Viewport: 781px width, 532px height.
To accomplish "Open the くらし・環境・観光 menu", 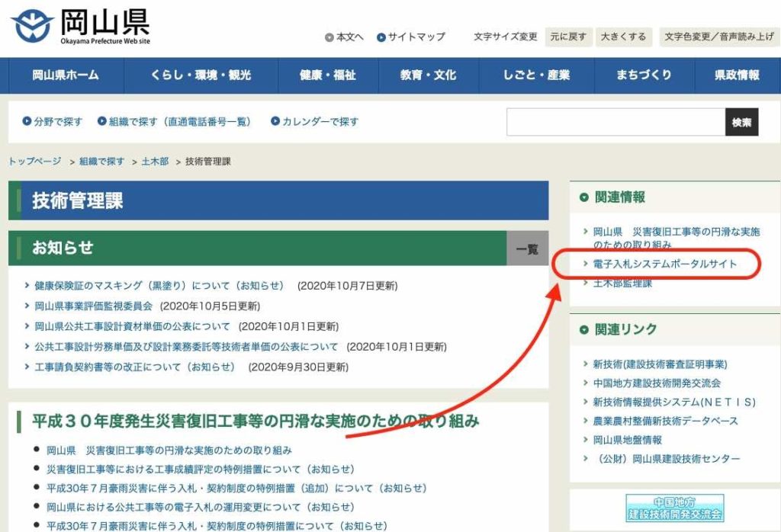I will coord(201,75).
